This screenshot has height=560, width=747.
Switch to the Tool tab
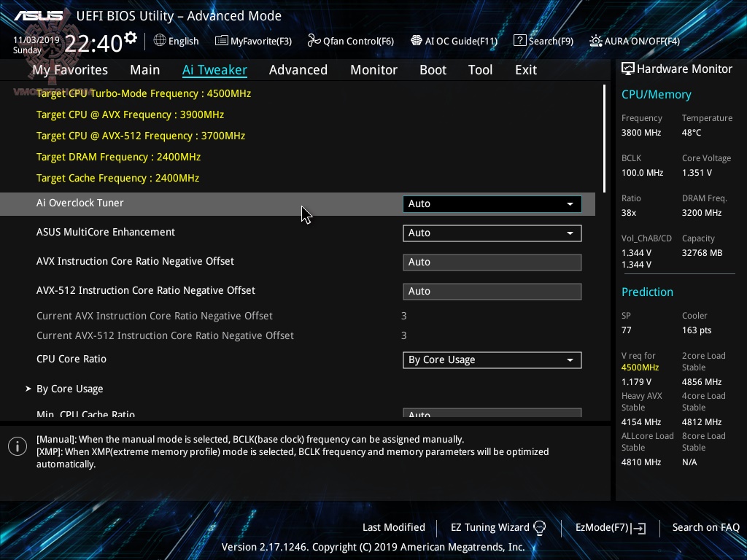coord(480,70)
